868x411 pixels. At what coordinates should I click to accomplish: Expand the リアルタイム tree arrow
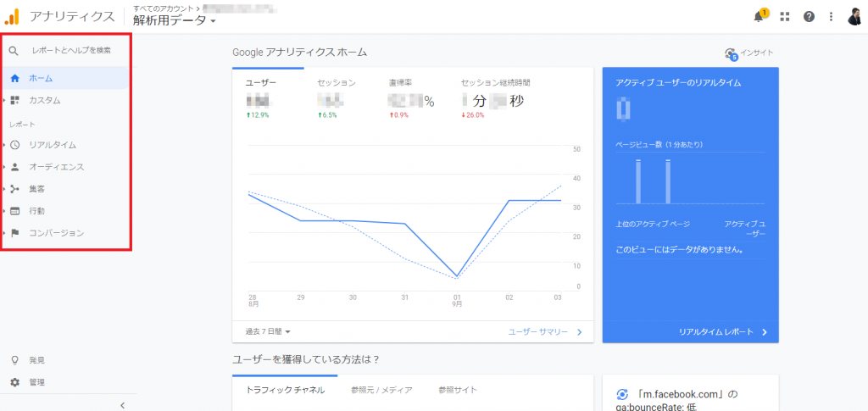(4, 145)
